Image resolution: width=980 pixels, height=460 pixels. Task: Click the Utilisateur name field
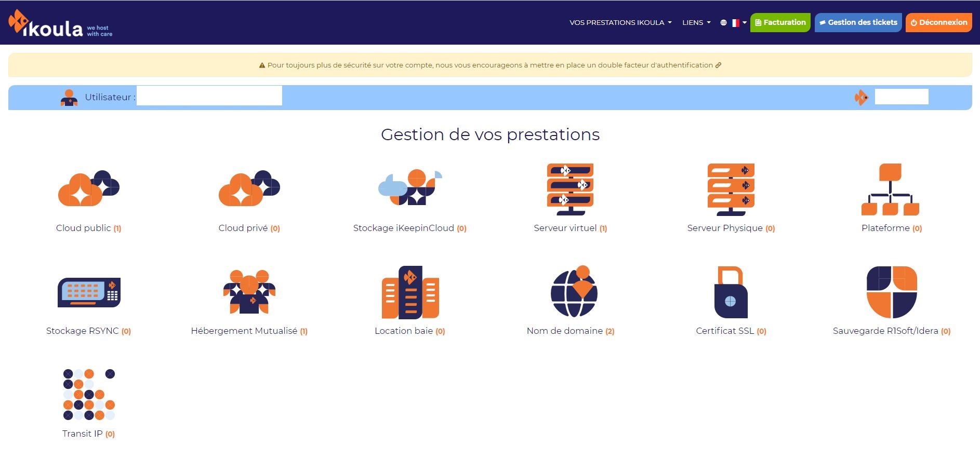pyautogui.click(x=209, y=96)
